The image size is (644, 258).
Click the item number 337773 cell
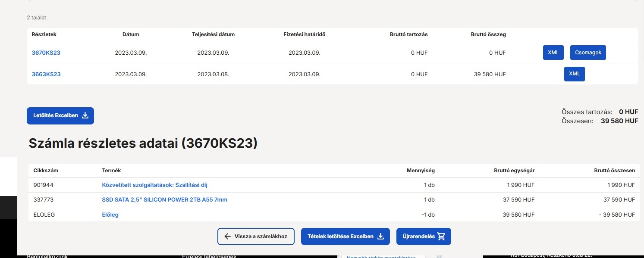(x=43, y=200)
